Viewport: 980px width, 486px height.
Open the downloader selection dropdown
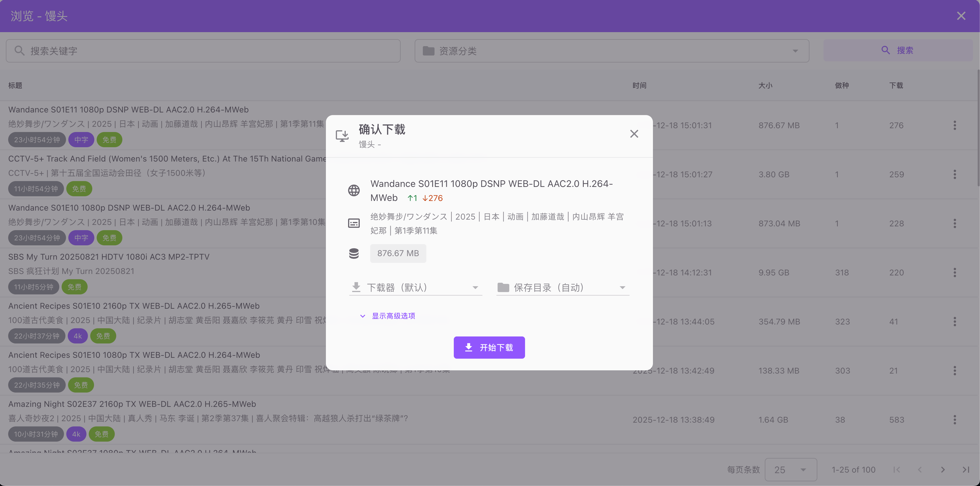click(415, 288)
